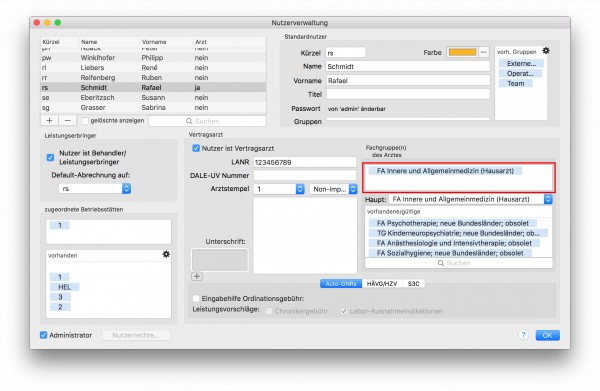Select user row Winklhofer Philipp
The image size is (600, 391).
(x=153, y=58)
